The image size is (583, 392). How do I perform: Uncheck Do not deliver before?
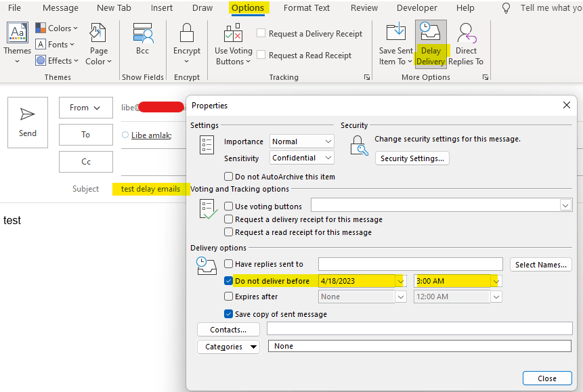228,281
